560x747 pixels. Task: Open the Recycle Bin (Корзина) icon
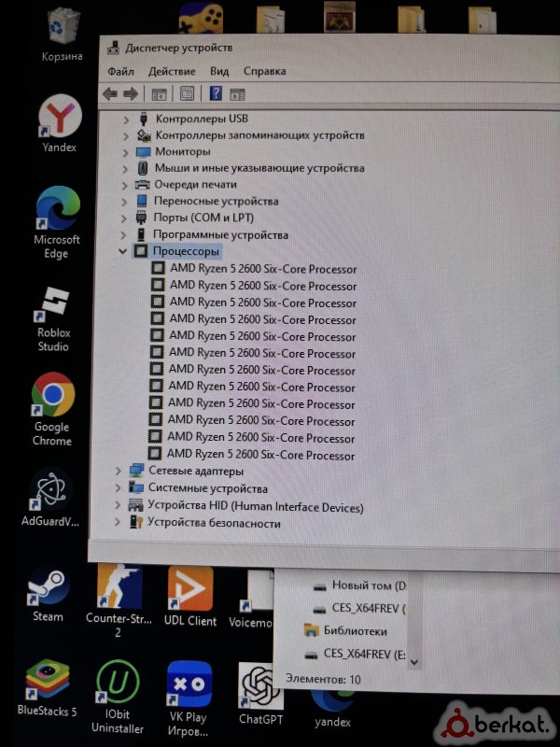63,25
